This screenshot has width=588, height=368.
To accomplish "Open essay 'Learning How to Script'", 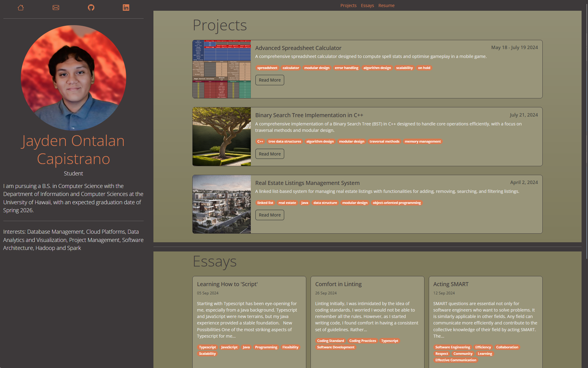I will pyautogui.click(x=227, y=284).
